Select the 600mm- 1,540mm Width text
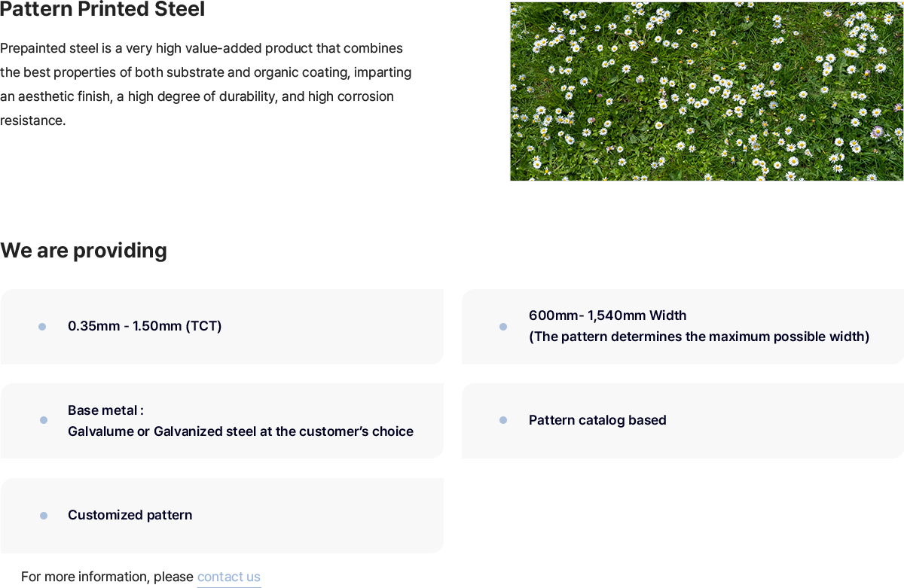Screen dimensions: 904x588 click(x=607, y=315)
